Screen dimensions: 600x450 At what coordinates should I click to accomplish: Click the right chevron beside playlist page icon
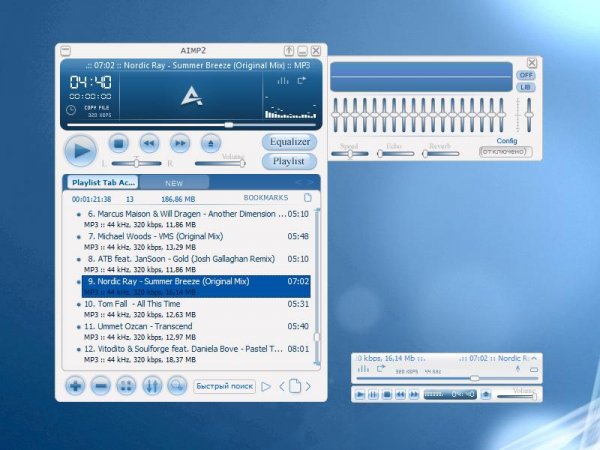click(308, 386)
